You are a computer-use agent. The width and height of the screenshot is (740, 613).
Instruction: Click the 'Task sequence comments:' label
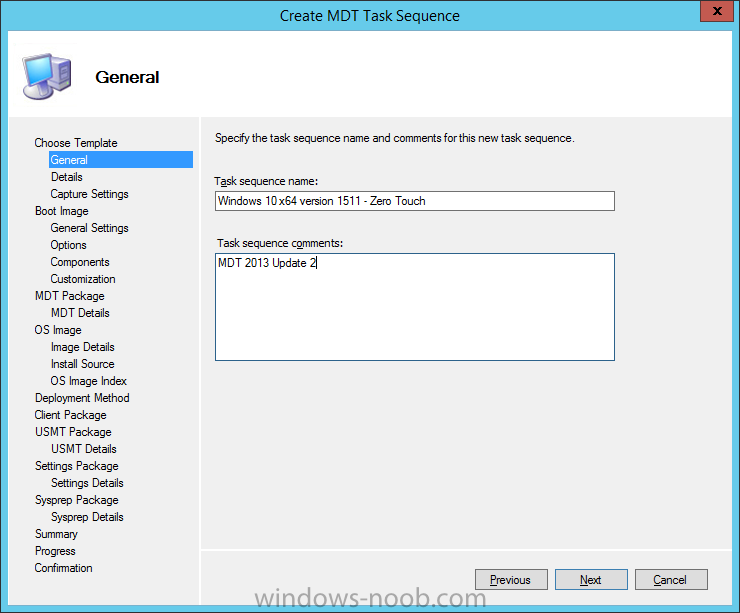click(280, 243)
